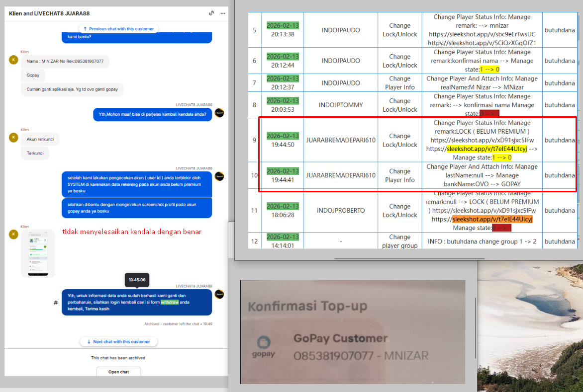Click the horizontal scrollbar under the log table
Viewport: 583px width, 392px height.
tap(409, 258)
